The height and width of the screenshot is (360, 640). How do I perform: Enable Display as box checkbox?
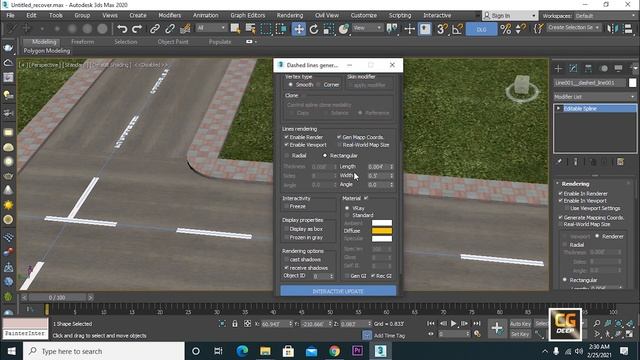pyautogui.click(x=286, y=229)
